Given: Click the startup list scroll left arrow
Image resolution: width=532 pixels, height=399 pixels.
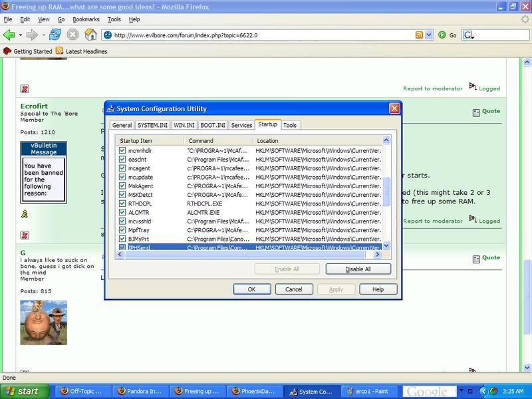Looking at the screenshot, I should click(120, 254).
